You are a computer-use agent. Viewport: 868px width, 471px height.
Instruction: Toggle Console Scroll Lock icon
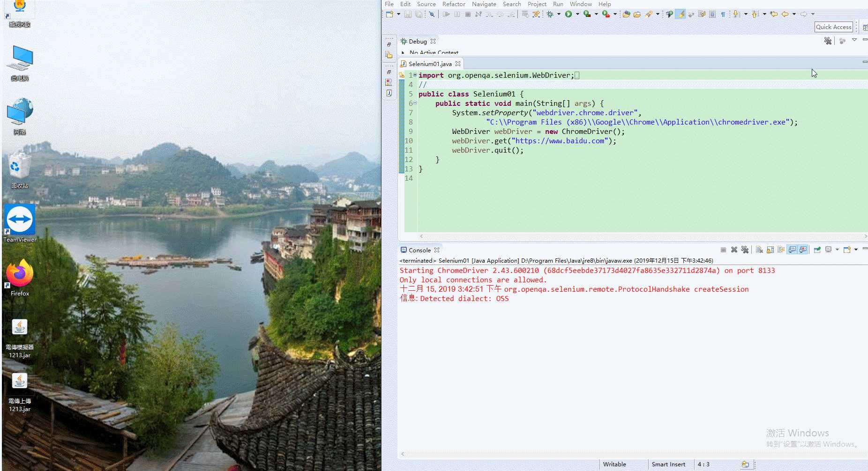tap(770, 250)
